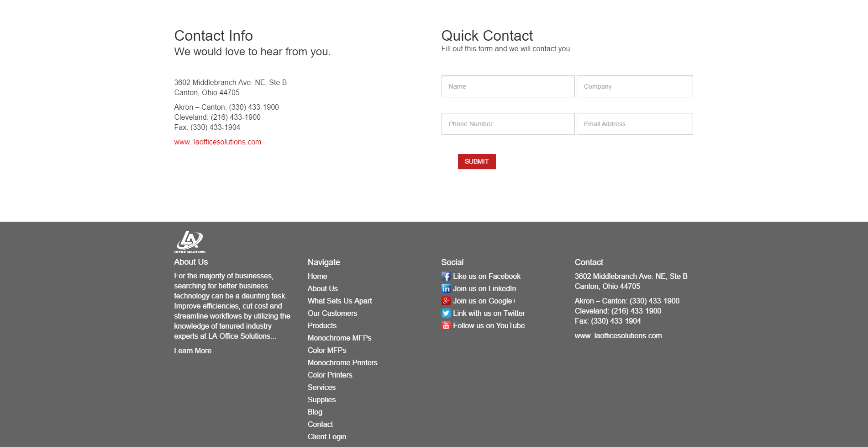Click the Facebook icon in Social section
The image size is (868, 447).
446,276
